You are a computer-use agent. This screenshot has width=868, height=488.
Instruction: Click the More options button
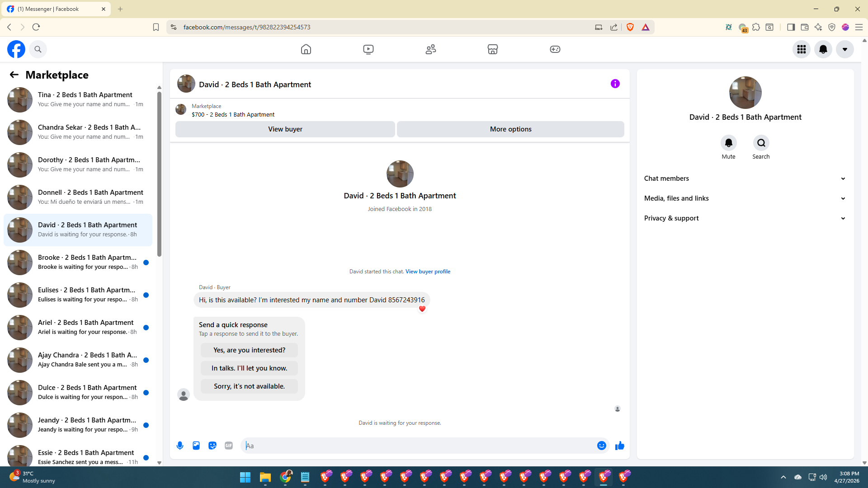(x=511, y=129)
